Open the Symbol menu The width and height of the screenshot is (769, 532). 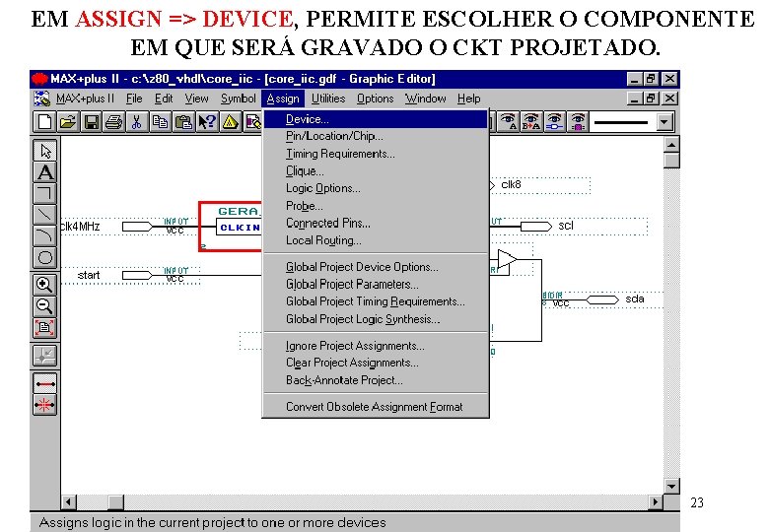pos(238,99)
